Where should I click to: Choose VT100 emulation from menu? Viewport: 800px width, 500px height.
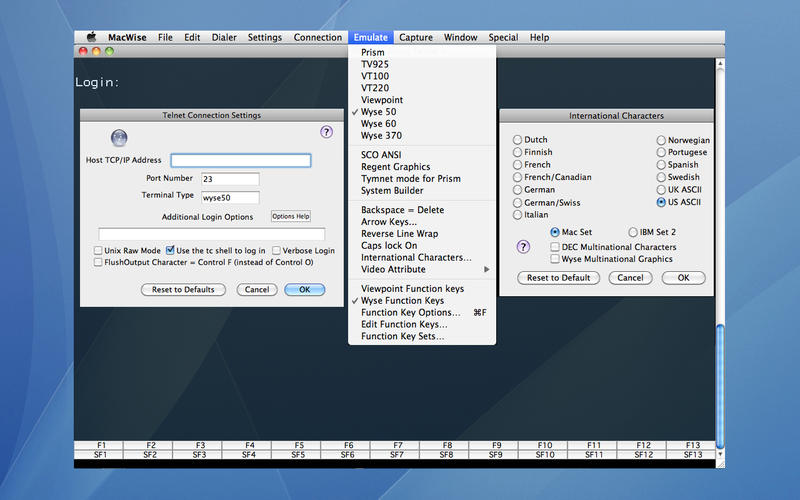pyautogui.click(x=422, y=76)
